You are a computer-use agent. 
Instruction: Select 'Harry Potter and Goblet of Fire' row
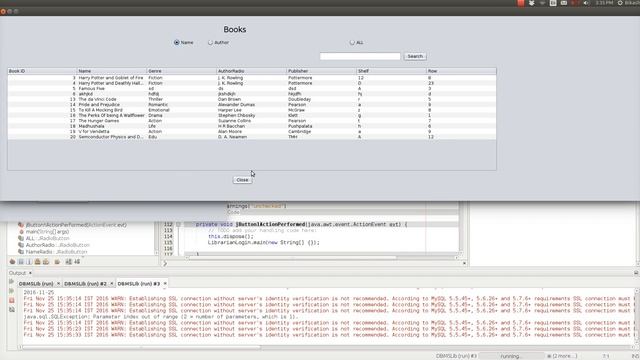[252, 78]
